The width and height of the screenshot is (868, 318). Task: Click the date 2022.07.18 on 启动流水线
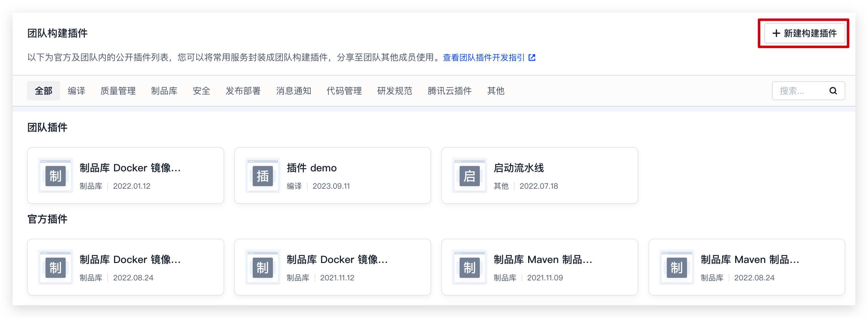point(539,186)
